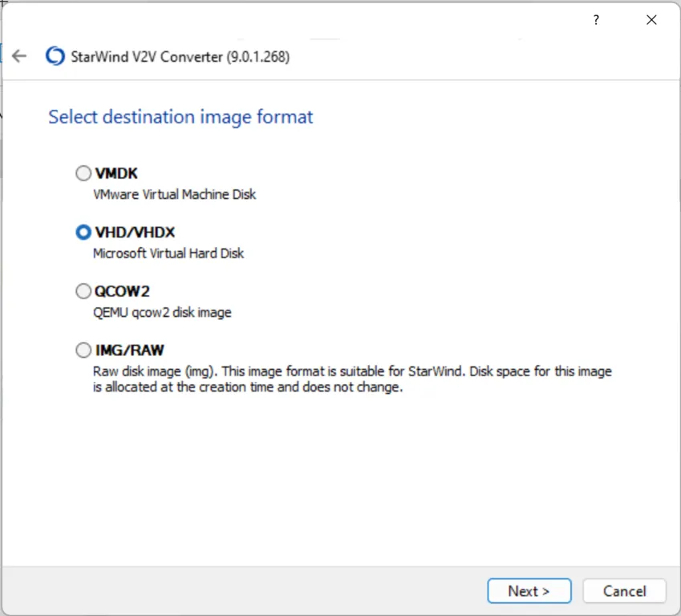
Task: Click the VMware Virtual Machine Disk description
Action: pyautogui.click(x=175, y=194)
